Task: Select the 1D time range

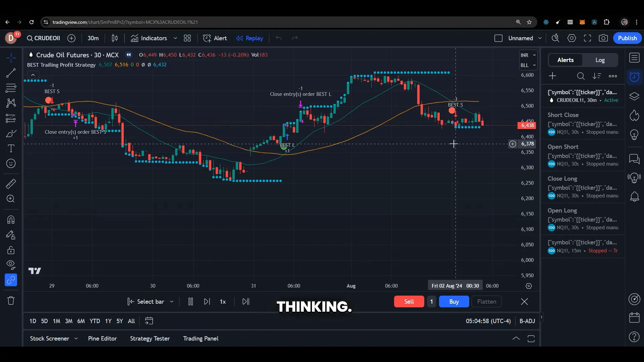Action: tap(33, 321)
